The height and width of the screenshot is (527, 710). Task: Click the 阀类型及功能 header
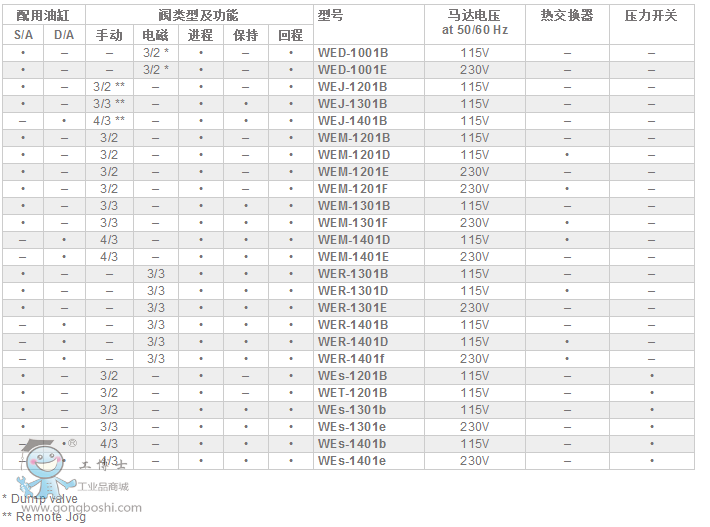point(198,16)
